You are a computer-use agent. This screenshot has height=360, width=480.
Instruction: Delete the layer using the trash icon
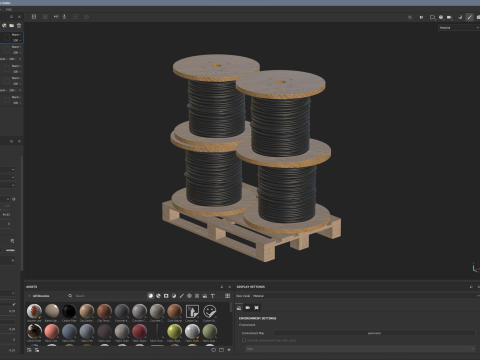(x=19, y=25)
